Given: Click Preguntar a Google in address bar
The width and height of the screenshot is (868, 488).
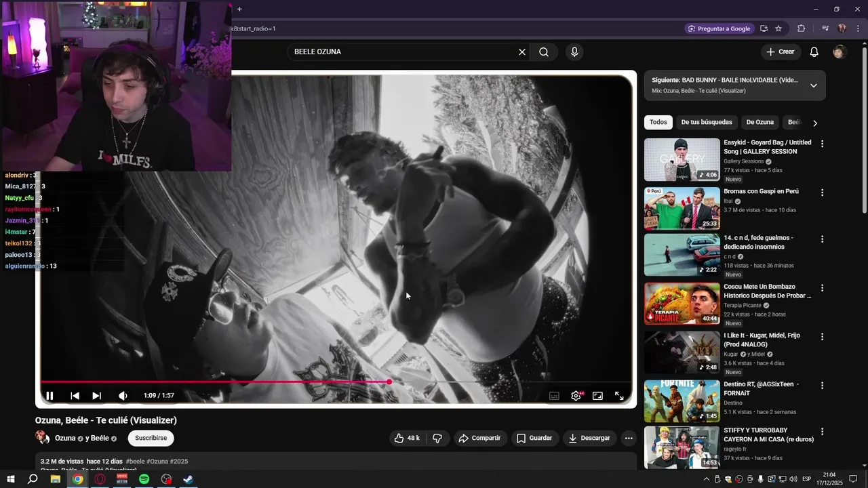Looking at the screenshot, I should click(x=719, y=28).
